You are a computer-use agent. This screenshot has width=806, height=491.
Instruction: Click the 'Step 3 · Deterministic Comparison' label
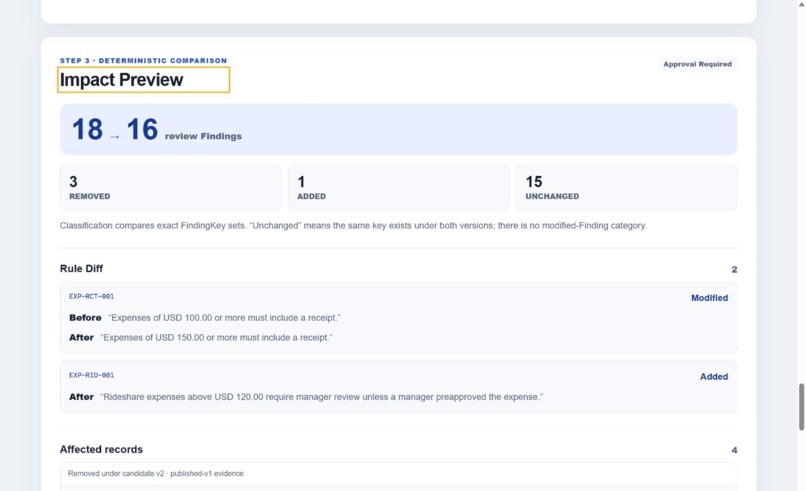click(x=143, y=61)
